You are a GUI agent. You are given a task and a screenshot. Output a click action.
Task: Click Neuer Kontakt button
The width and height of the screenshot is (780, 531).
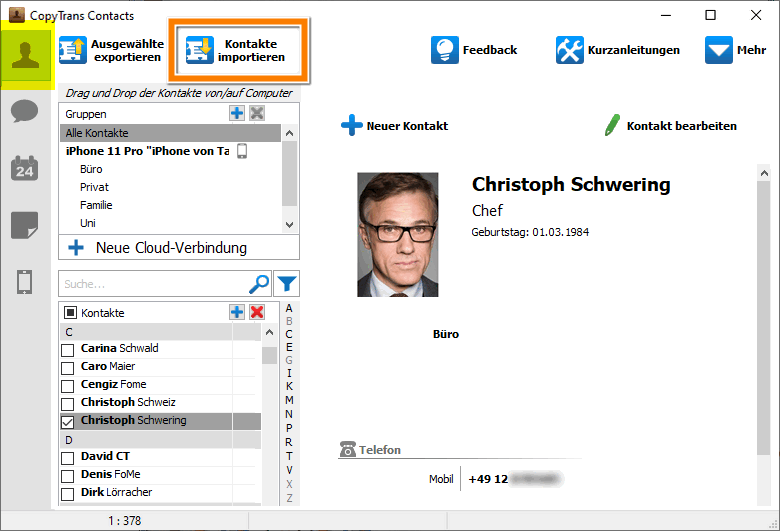[394, 125]
